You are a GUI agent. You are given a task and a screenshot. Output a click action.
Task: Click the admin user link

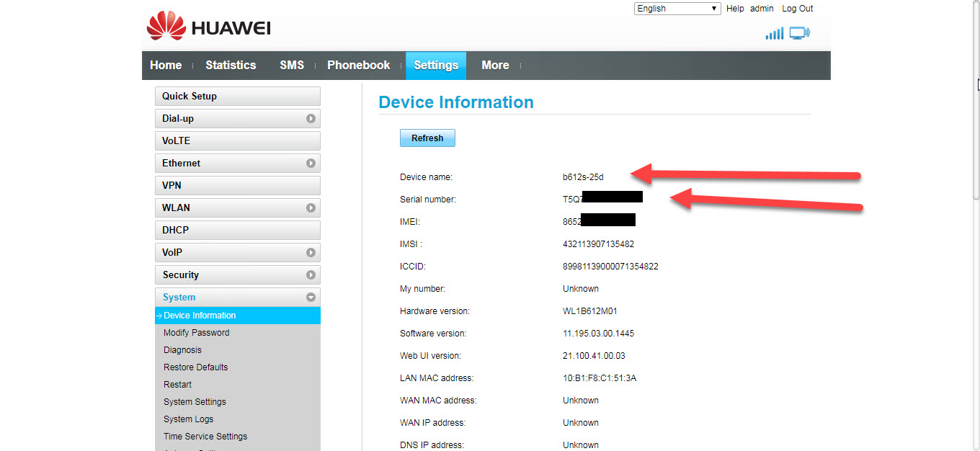(762, 9)
